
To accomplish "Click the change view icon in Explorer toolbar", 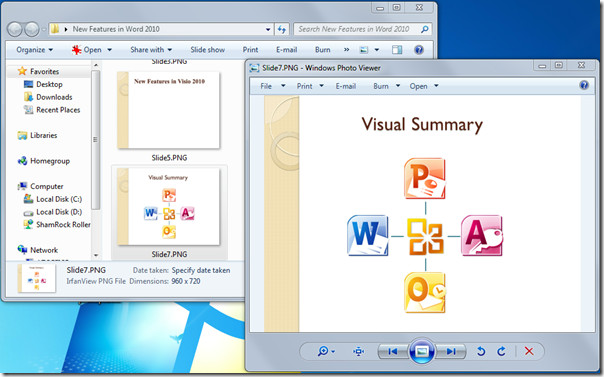I will tap(364, 50).
